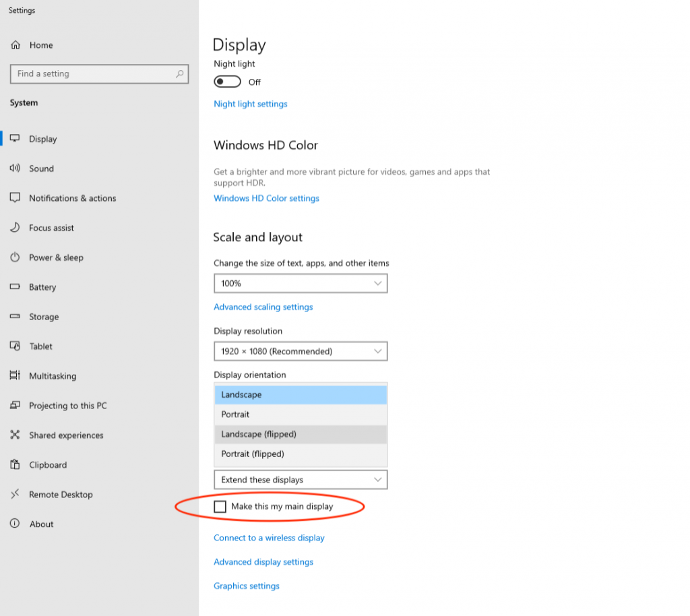This screenshot has height=616, width=690.
Task: Open Power & sleep settings
Action: click(x=16, y=257)
